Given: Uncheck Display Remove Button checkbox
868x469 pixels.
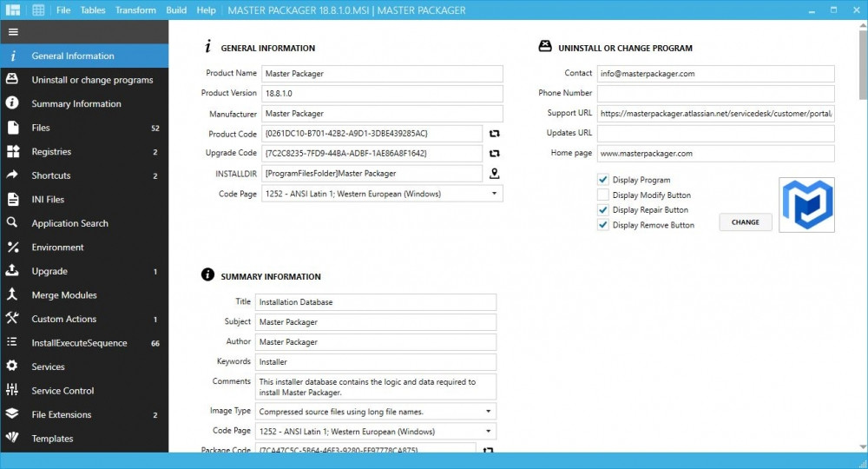Looking at the screenshot, I should 603,225.
